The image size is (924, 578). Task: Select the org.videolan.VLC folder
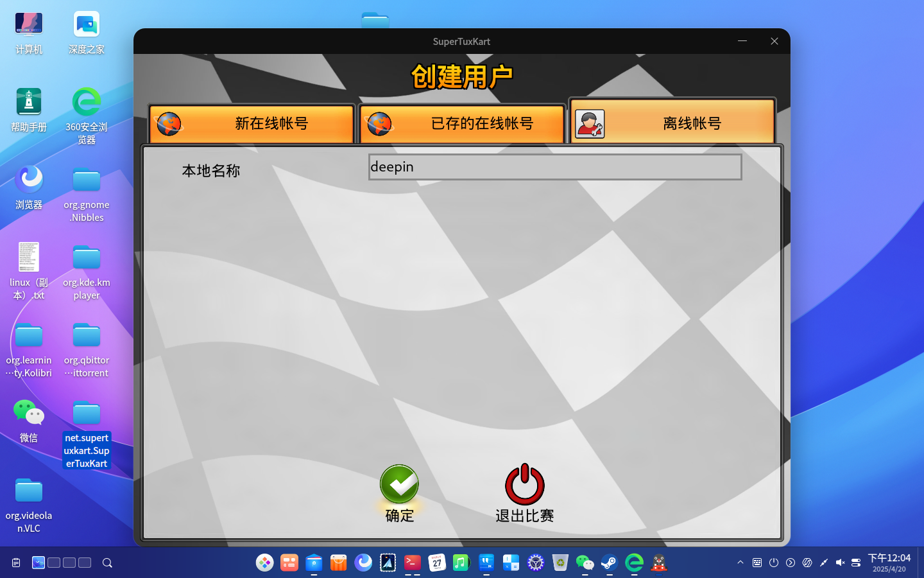point(29,506)
